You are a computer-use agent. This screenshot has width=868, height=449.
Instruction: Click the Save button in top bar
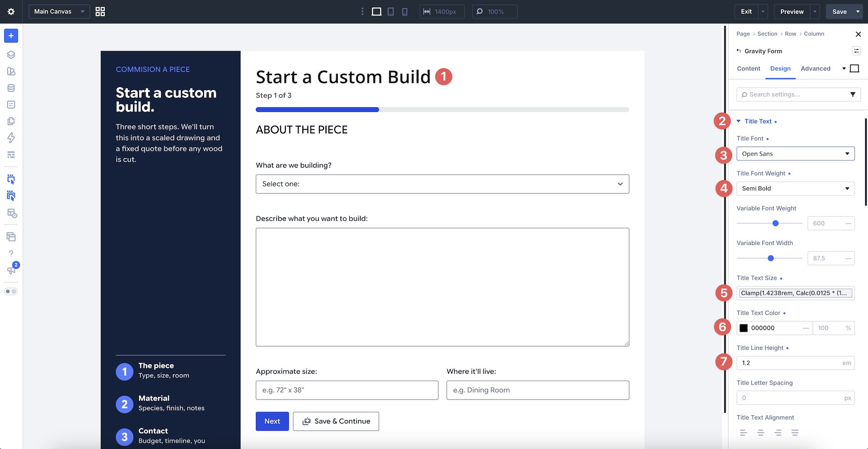coord(839,12)
